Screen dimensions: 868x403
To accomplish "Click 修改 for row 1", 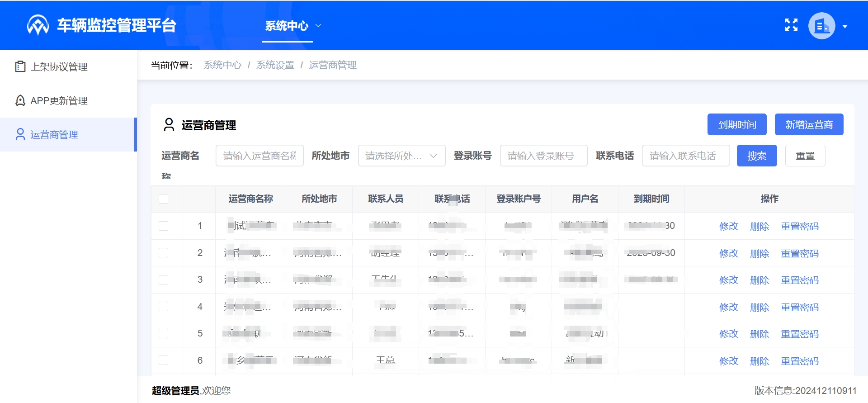I will tap(729, 226).
